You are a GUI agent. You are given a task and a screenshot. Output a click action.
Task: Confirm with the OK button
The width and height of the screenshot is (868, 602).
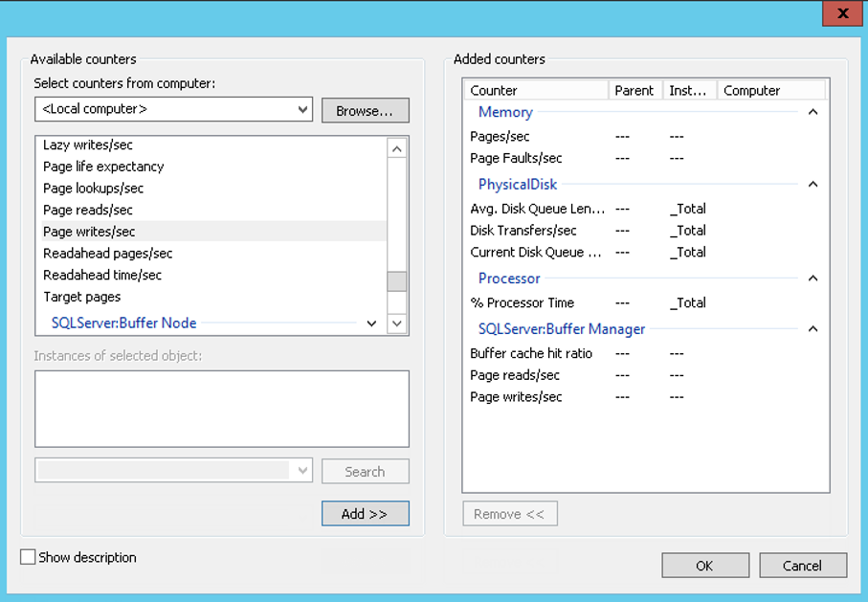click(704, 566)
